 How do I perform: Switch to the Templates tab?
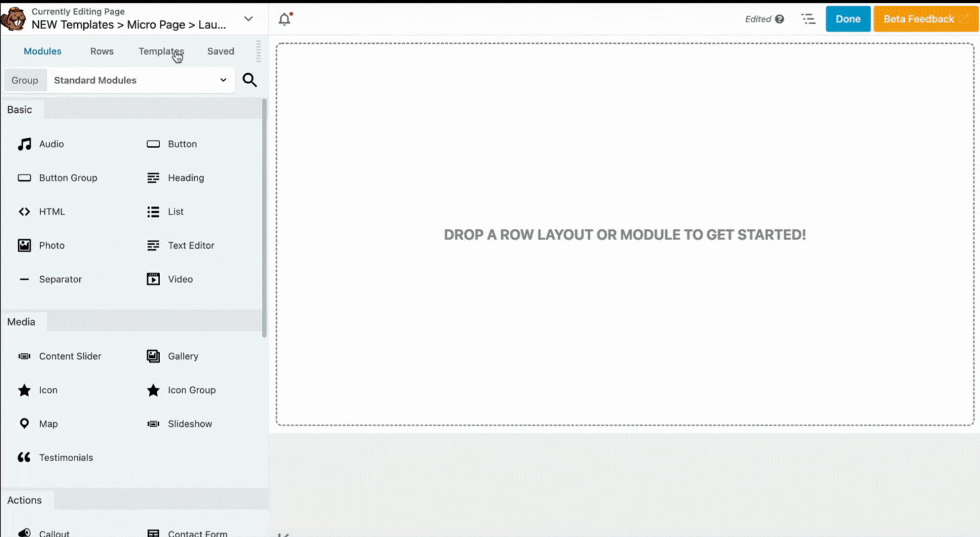tap(161, 51)
